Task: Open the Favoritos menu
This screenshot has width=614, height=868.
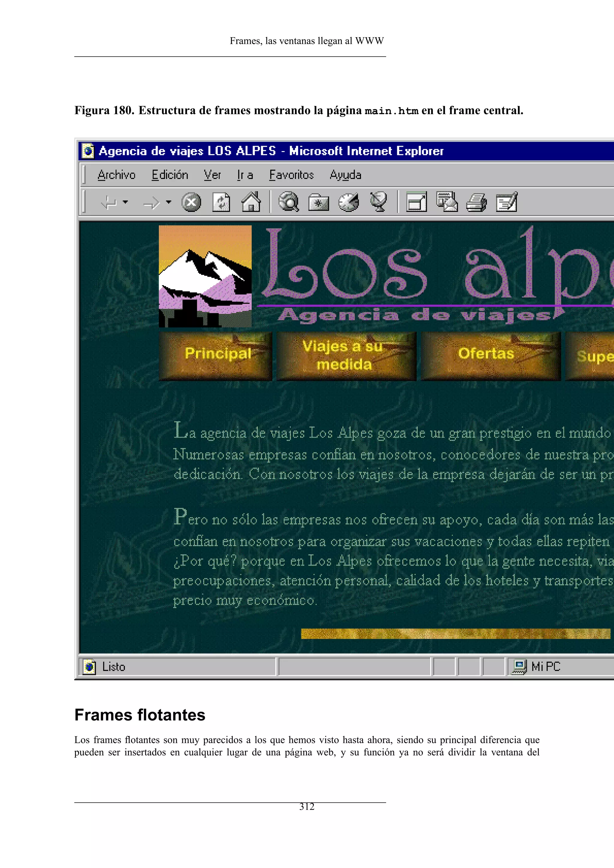Action: [291, 175]
